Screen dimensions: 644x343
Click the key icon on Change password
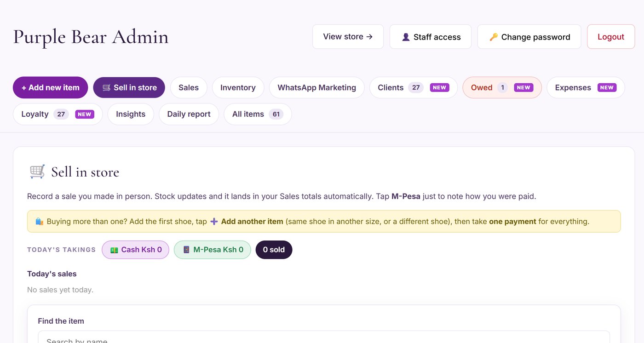(x=494, y=37)
